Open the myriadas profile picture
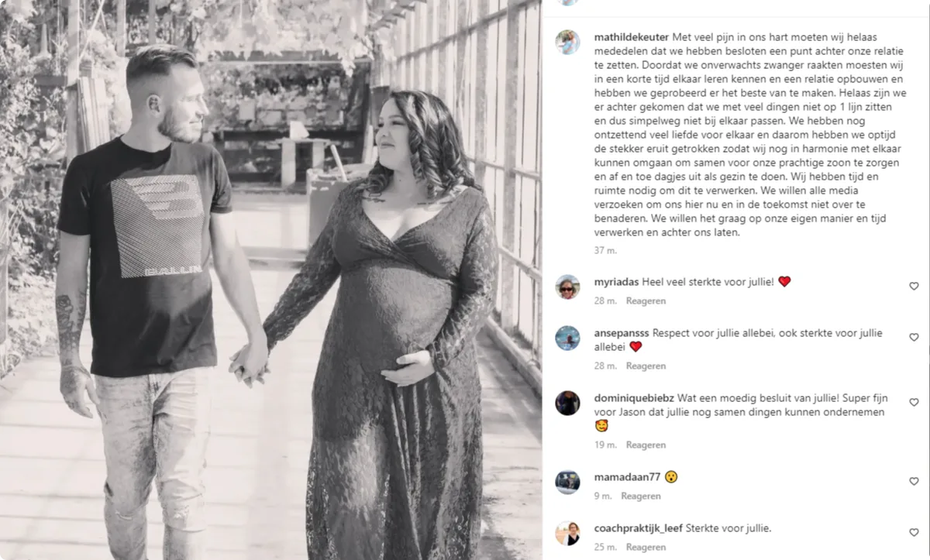Screen dimensions: 930x560 click(x=567, y=287)
